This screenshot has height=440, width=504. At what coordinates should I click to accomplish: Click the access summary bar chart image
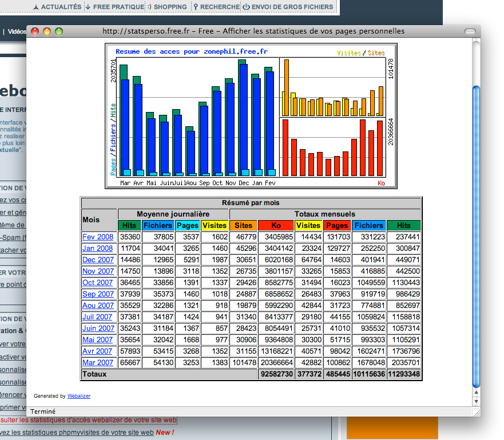tap(251, 116)
